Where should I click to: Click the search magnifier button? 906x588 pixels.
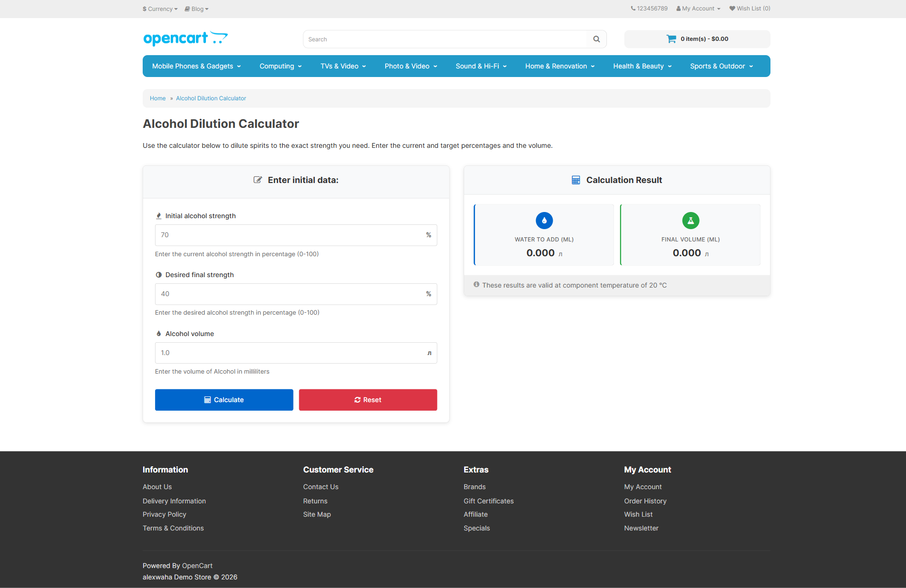tap(596, 39)
